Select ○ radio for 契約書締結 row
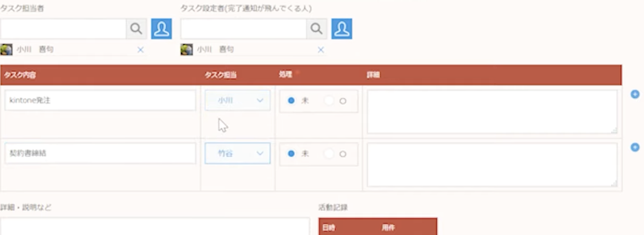This screenshot has width=644, height=235. tap(342, 154)
